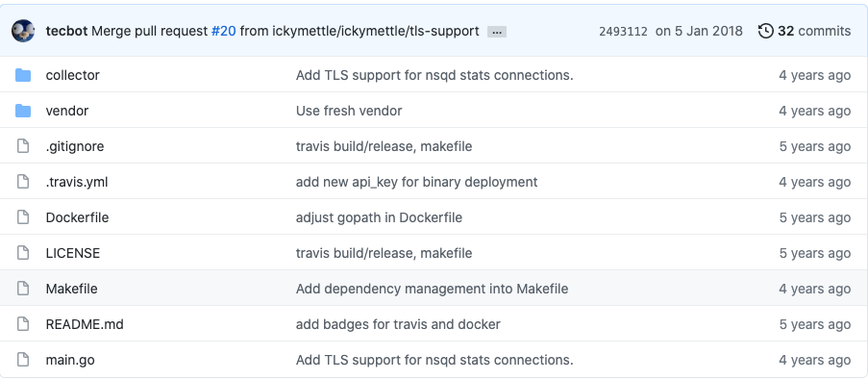Click the vendor folder icon
This screenshot has height=380, width=868.
point(23,111)
